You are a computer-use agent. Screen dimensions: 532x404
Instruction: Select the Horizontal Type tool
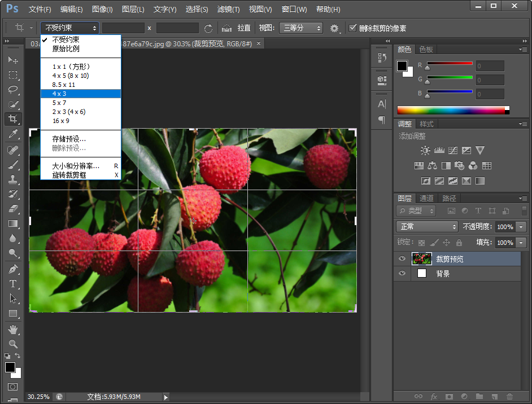[12, 284]
